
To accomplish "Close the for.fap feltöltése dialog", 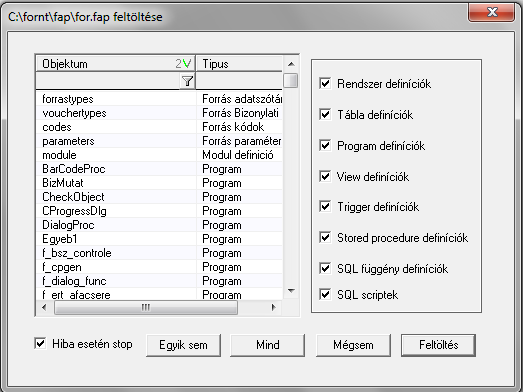I will [x=491, y=13].
